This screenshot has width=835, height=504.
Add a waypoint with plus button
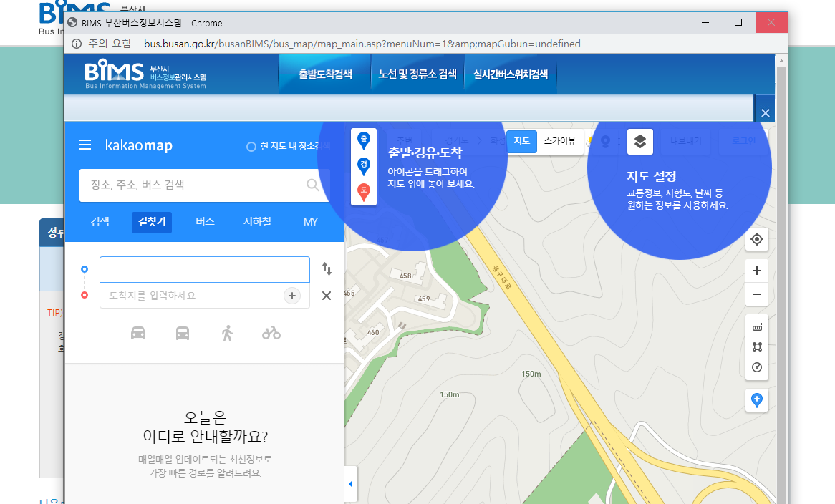pos(292,296)
